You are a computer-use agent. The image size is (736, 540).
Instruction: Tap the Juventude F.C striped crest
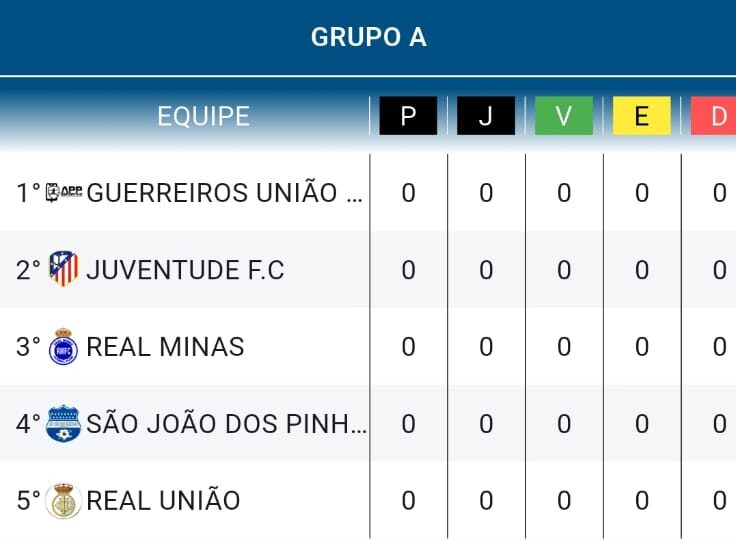pos(63,269)
